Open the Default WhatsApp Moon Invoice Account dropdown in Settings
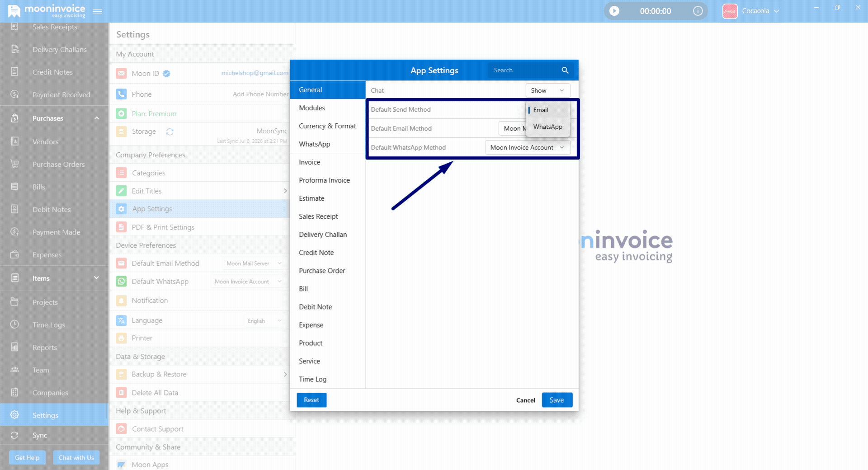The image size is (868, 470). (248, 282)
